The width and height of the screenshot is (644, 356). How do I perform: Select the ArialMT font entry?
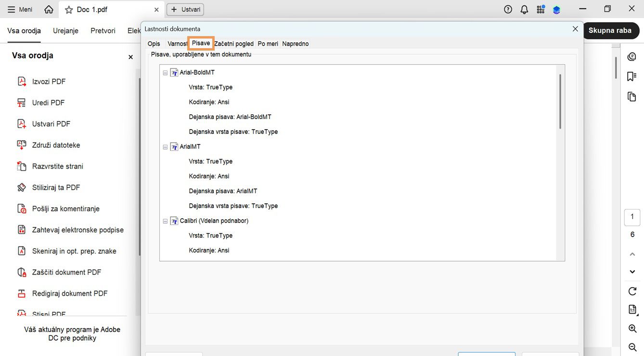tap(190, 147)
